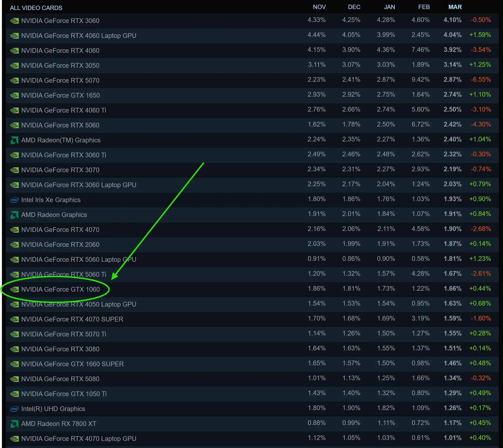Select the MAR column header
The width and height of the screenshot is (503, 448).
click(455, 7)
